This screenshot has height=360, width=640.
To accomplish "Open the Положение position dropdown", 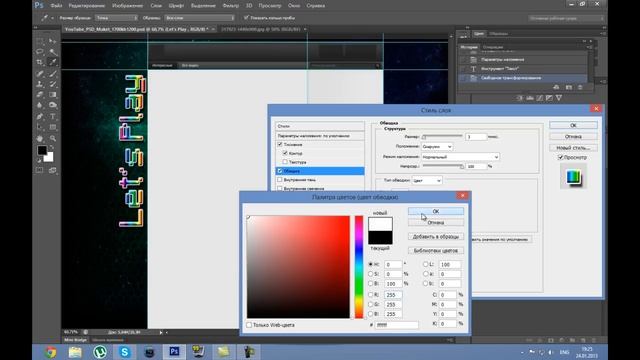I will click(x=437, y=146).
